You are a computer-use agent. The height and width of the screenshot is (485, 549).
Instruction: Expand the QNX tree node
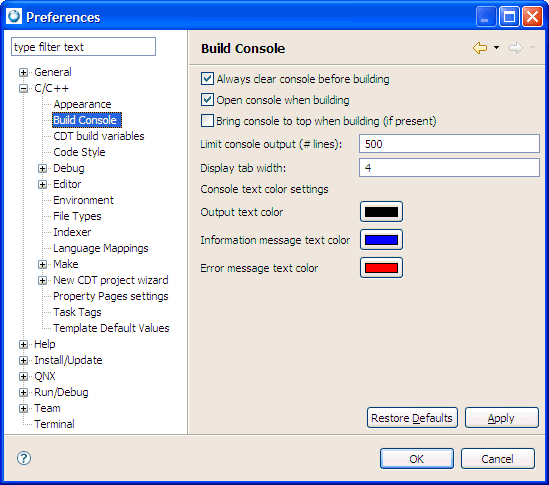pyautogui.click(x=23, y=376)
